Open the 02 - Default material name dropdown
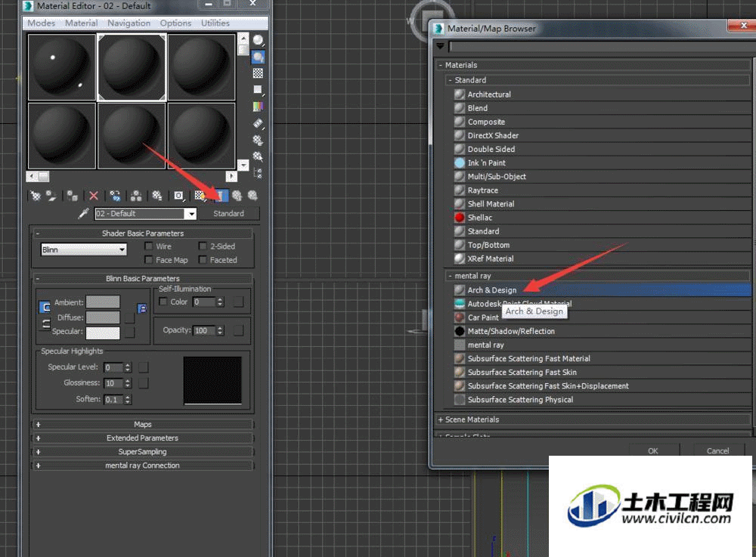 click(192, 213)
